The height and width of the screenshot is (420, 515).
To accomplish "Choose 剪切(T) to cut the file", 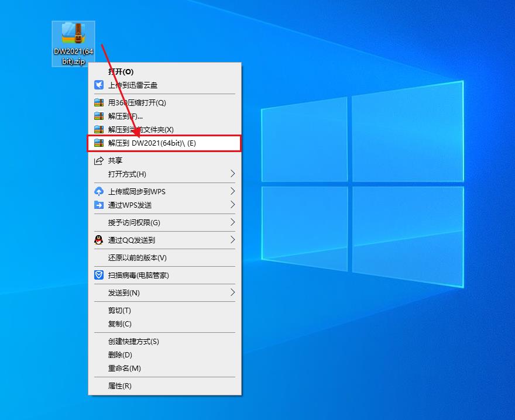I will coord(165,311).
